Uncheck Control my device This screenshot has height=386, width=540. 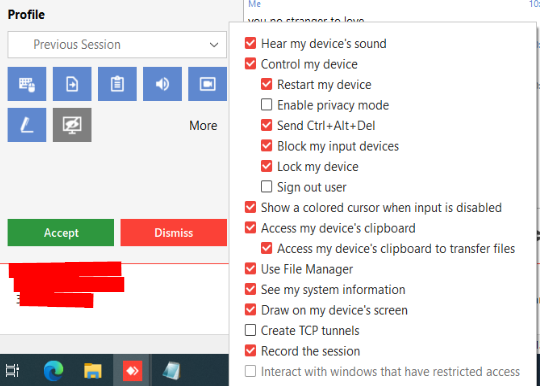[250, 64]
